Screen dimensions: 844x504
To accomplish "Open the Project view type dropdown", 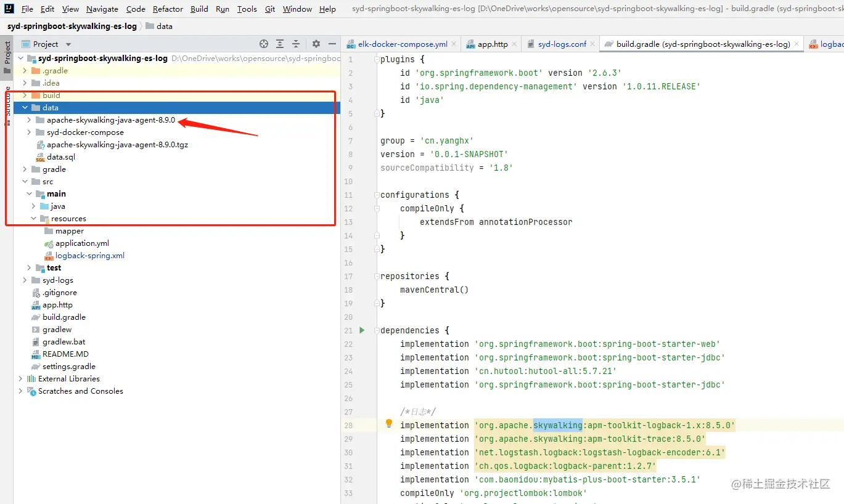I will point(68,44).
